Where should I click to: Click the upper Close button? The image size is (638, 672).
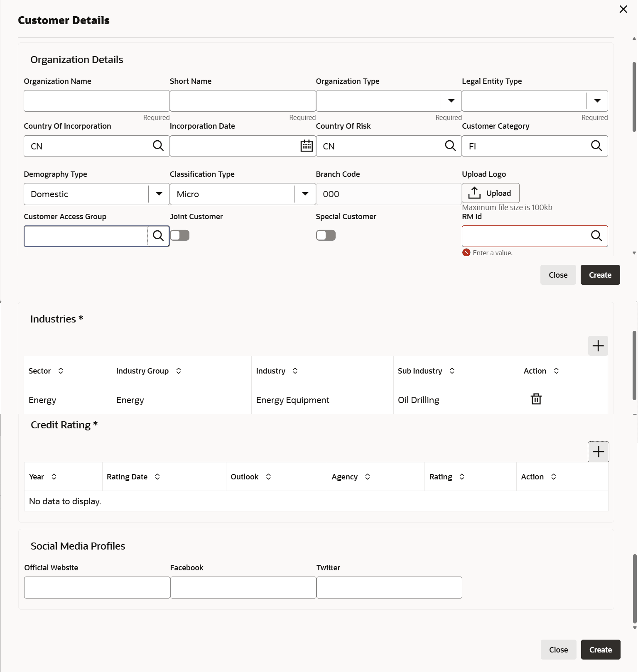pos(558,275)
